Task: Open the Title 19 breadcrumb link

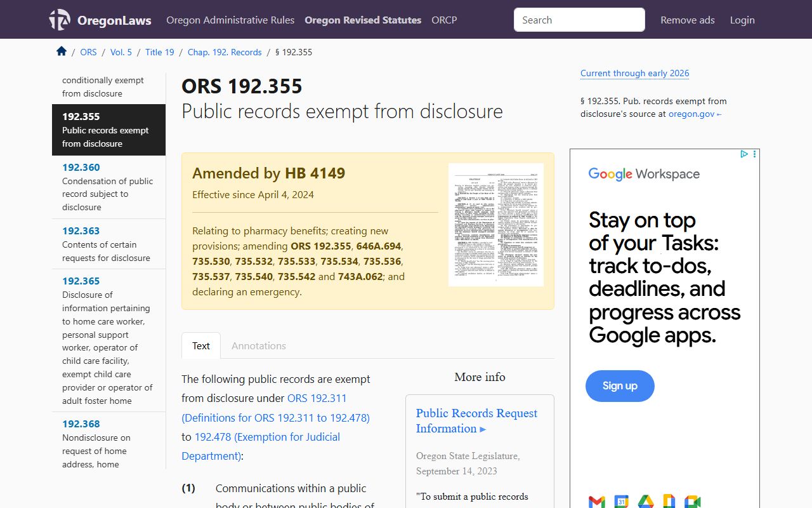Action: coord(160,52)
